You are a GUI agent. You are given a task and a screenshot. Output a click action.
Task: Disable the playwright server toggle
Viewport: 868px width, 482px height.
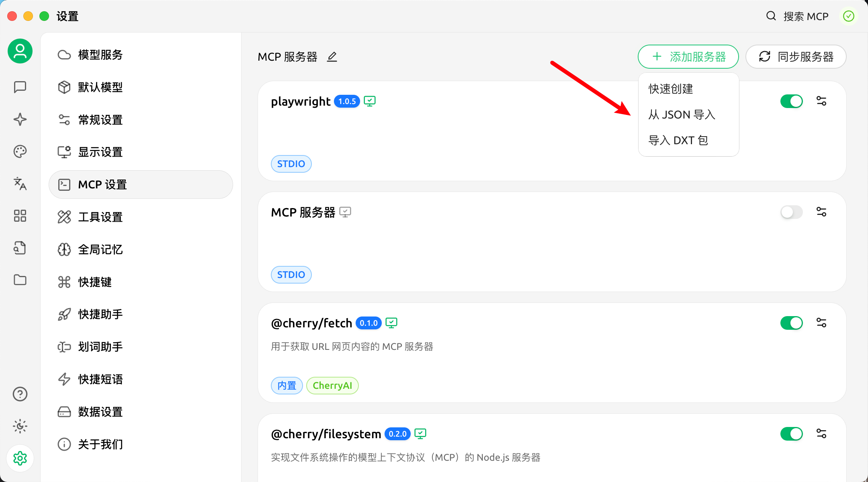pyautogui.click(x=792, y=101)
